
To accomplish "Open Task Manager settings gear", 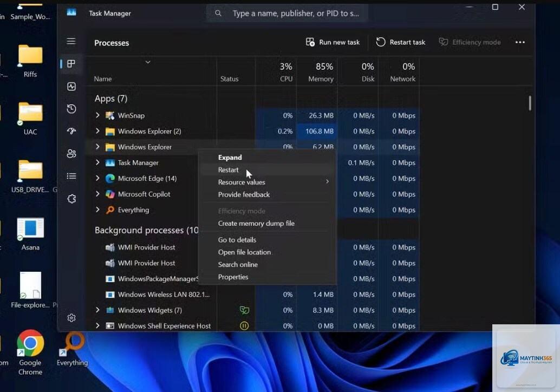I will [71, 318].
